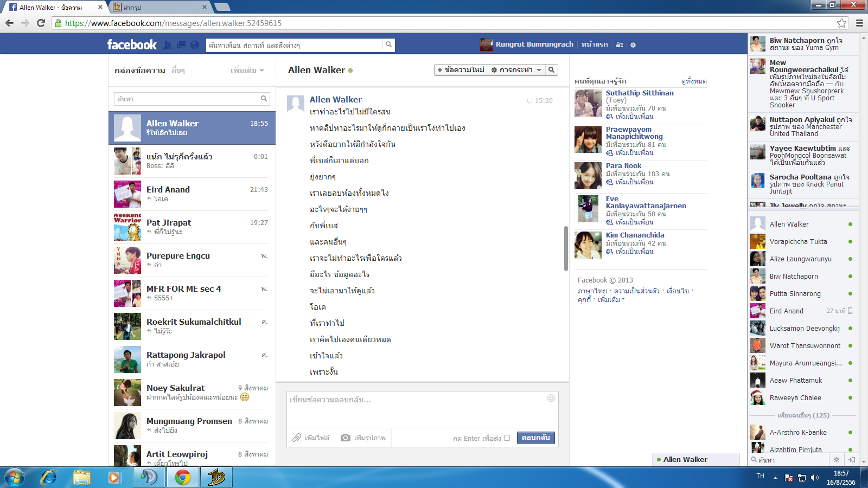
Task: Open Windows Explorer from the taskbar
Action: click(x=82, y=478)
